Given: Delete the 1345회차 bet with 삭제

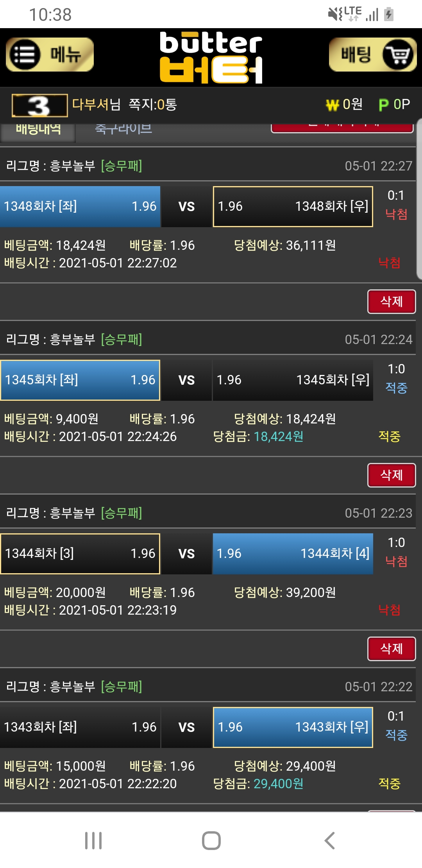Looking at the screenshot, I should tap(391, 475).
